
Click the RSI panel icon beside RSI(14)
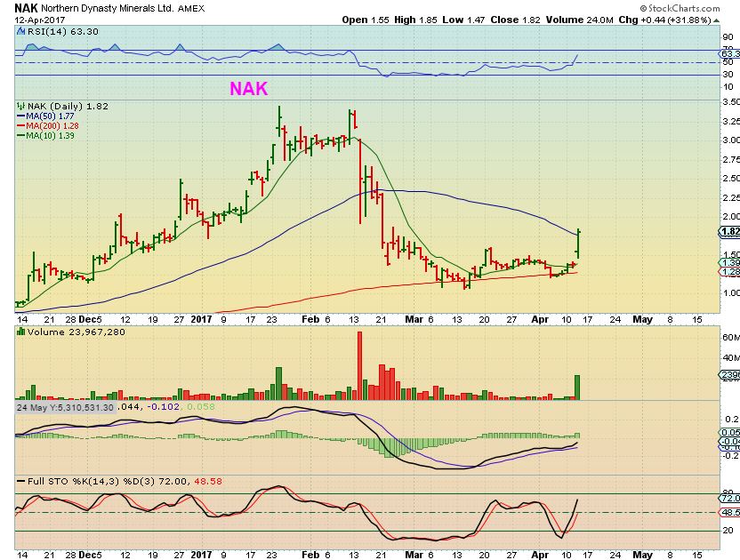[x=20, y=32]
